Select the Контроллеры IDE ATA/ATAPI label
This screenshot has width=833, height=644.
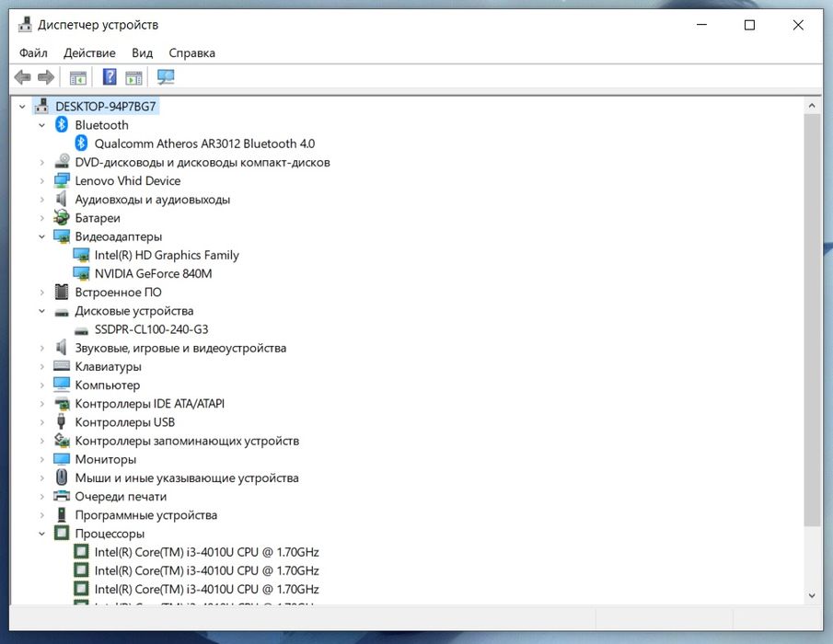click(150, 404)
